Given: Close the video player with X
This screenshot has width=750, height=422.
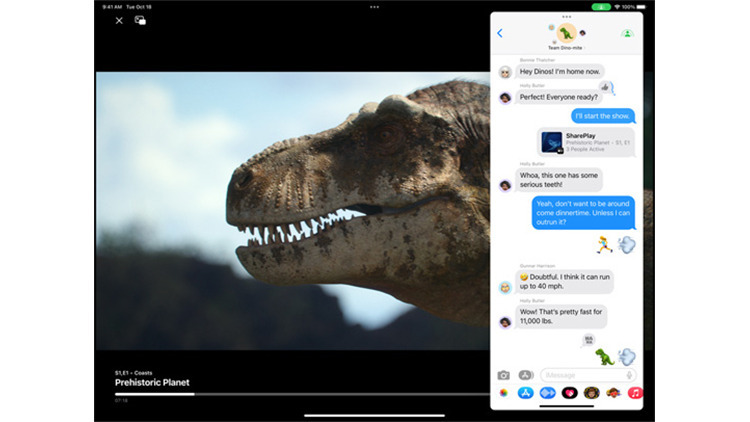Looking at the screenshot, I should pos(119,20).
